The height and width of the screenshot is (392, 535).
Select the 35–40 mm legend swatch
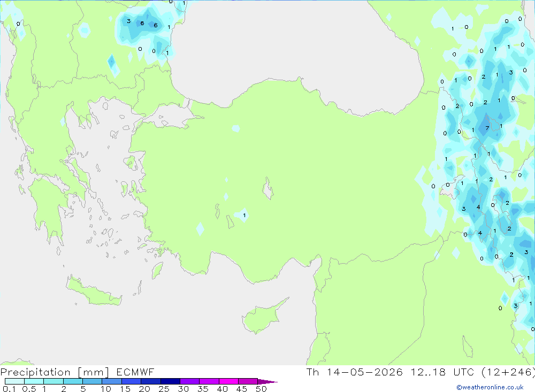[209, 381]
